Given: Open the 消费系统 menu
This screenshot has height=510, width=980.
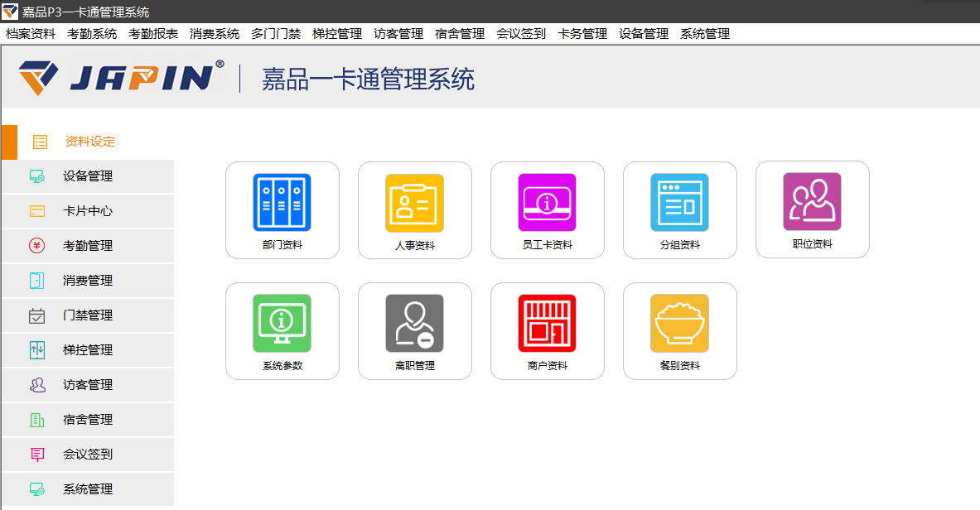Looking at the screenshot, I should pyautogui.click(x=215, y=34).
